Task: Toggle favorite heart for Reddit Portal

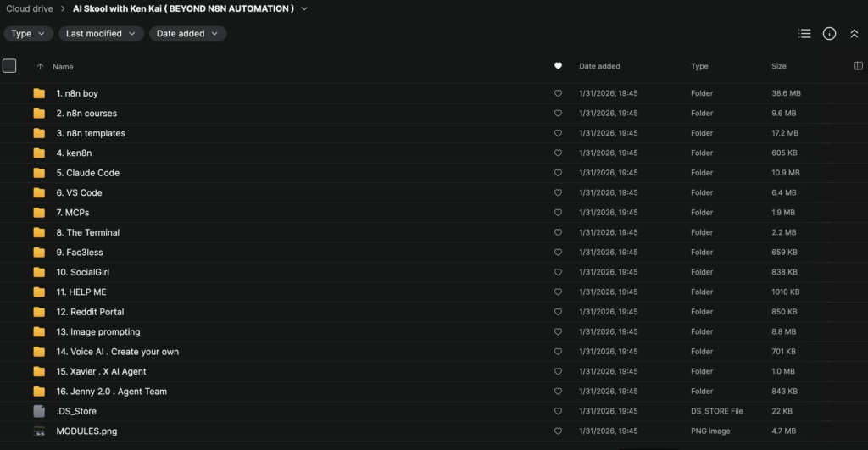Action: tap(558, 312)
